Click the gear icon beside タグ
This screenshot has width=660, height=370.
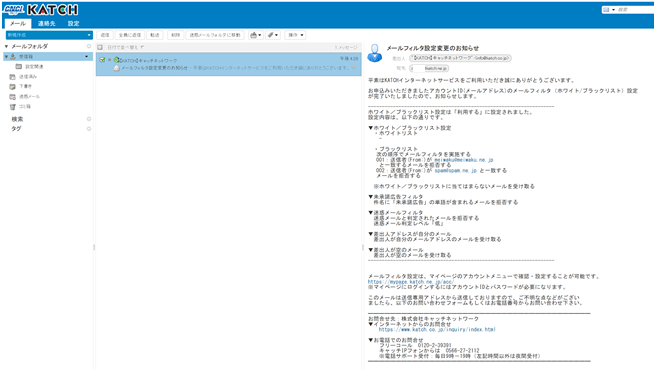[89, 129]
